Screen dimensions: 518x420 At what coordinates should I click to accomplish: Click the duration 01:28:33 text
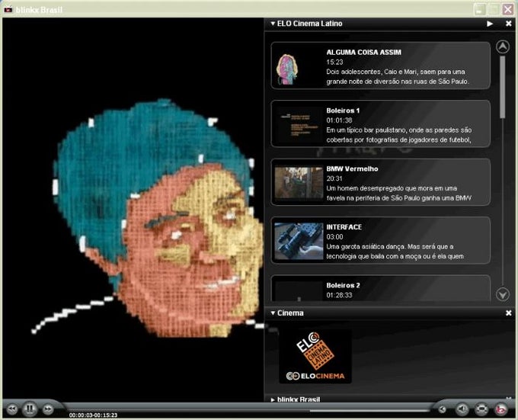click(x=339, y=295)
